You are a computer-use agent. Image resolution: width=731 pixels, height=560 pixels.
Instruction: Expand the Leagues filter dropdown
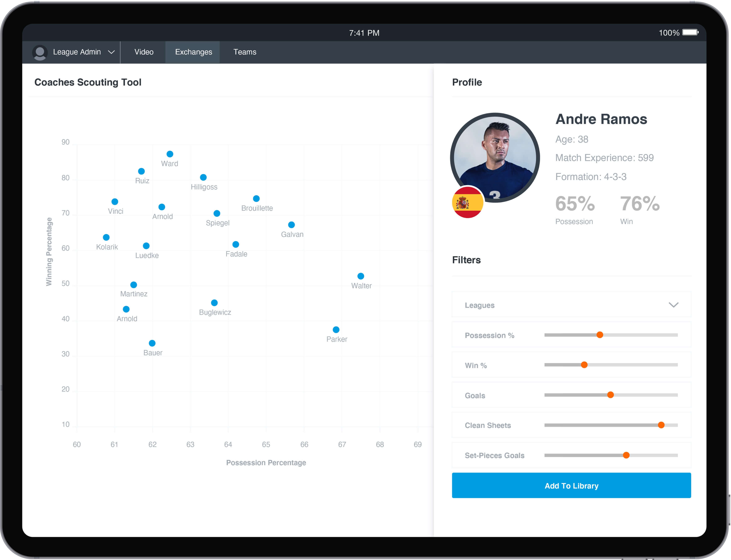tap(571, 305)
